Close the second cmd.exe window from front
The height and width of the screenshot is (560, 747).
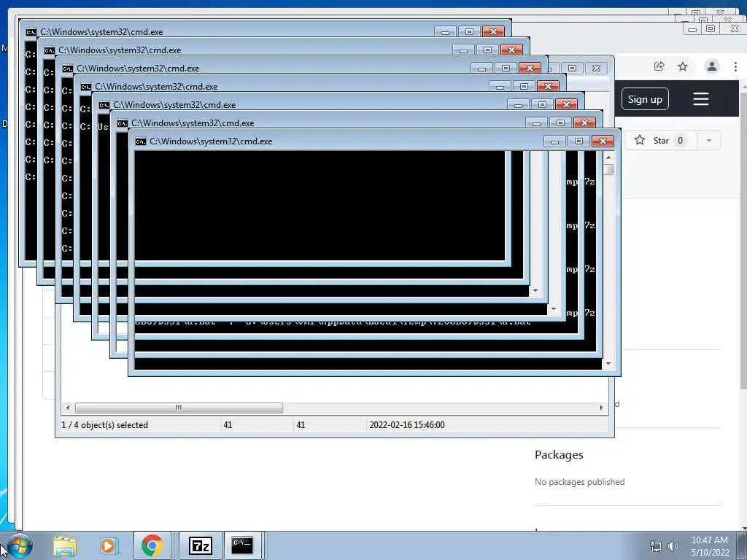click(584, 122)
